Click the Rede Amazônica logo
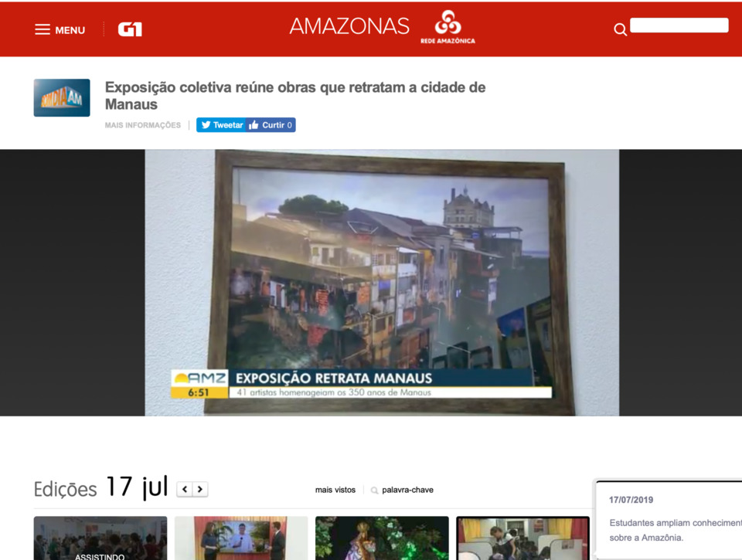742x560 pixels. click(x=448, y=27)
